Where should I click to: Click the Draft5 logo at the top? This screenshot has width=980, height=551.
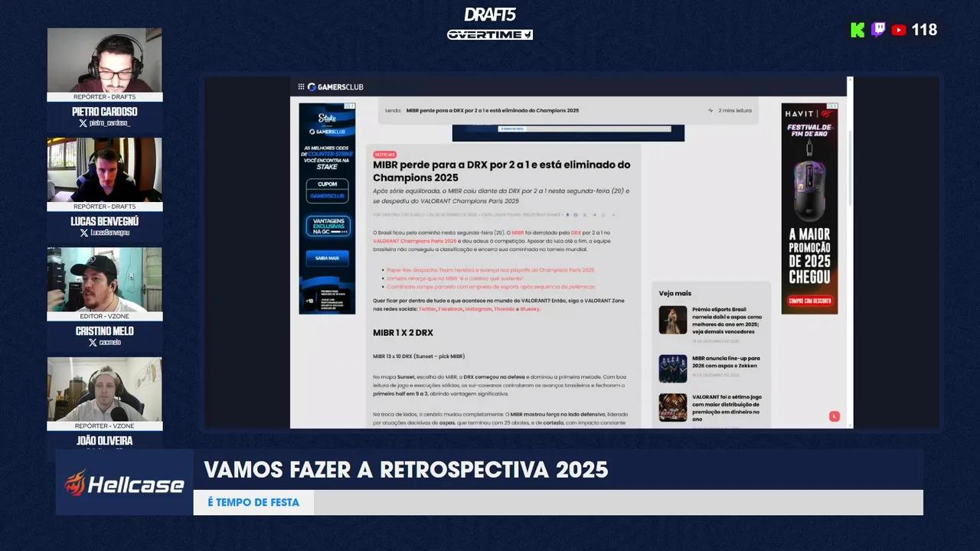(490, 15)
